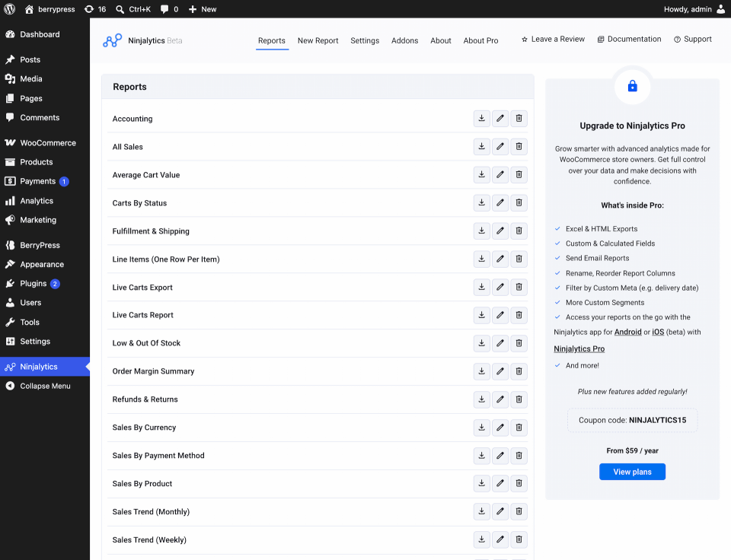Open the Addons tab
This screenshot has width=731, height=560.
pos(404,40)
